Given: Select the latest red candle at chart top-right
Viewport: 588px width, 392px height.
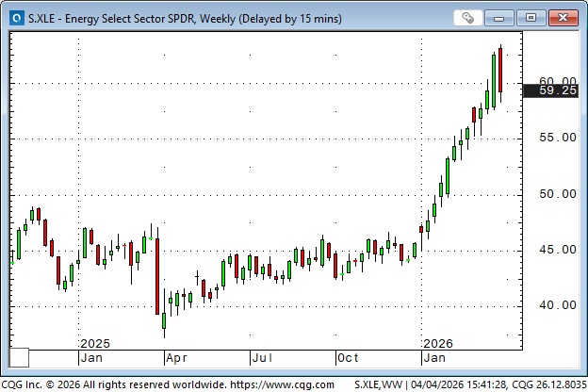Looking at the screenshot, I should click(500, 71).
